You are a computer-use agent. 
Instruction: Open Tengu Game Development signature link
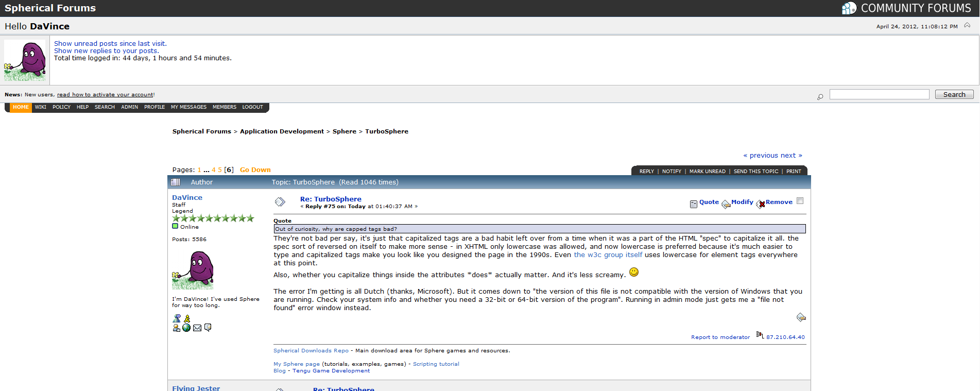(331, 371)
